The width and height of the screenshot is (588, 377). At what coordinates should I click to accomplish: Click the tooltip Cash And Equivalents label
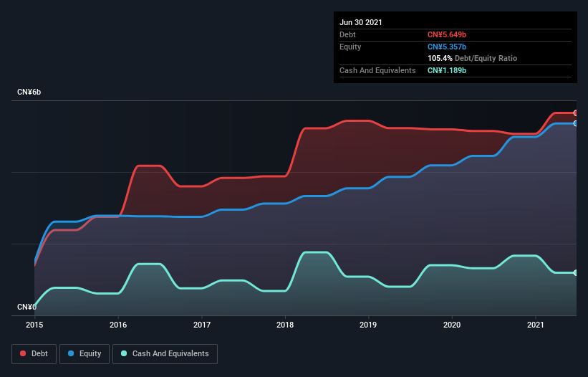click(377, 70)
